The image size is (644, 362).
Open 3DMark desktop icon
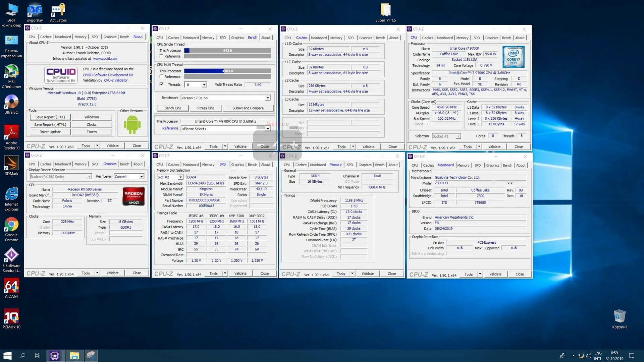pos(11,166)
